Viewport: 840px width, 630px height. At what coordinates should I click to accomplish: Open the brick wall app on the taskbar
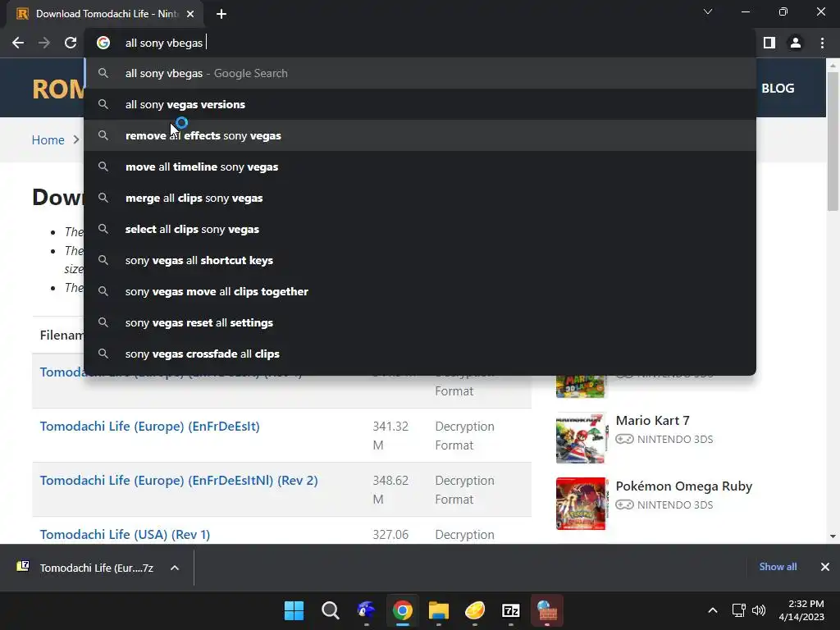click(547, 610)
